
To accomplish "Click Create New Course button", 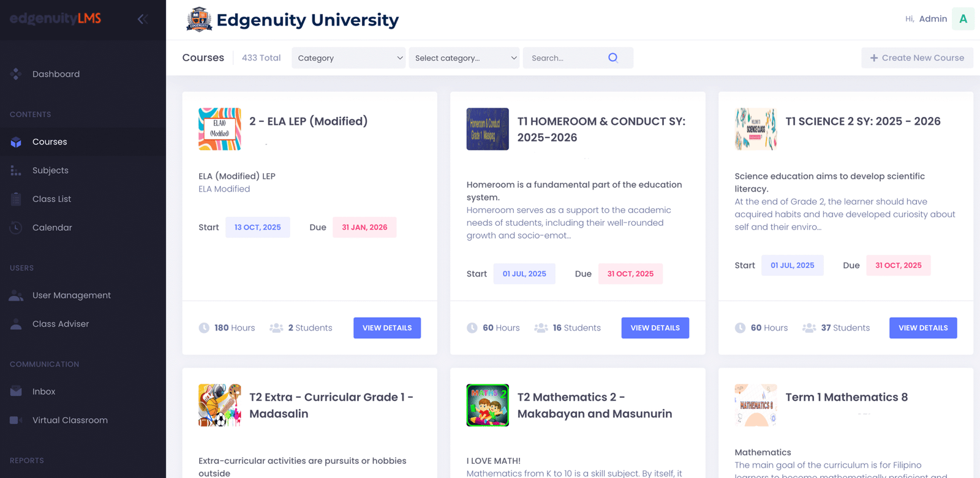I will point(917,58).
